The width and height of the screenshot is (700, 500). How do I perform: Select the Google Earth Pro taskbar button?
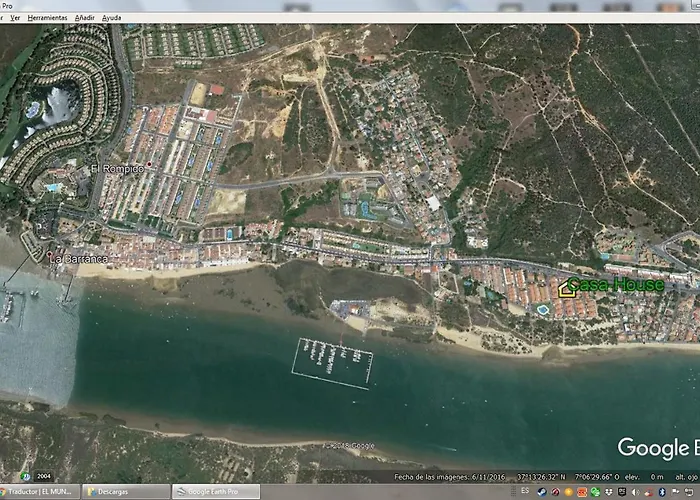point(216,492)
